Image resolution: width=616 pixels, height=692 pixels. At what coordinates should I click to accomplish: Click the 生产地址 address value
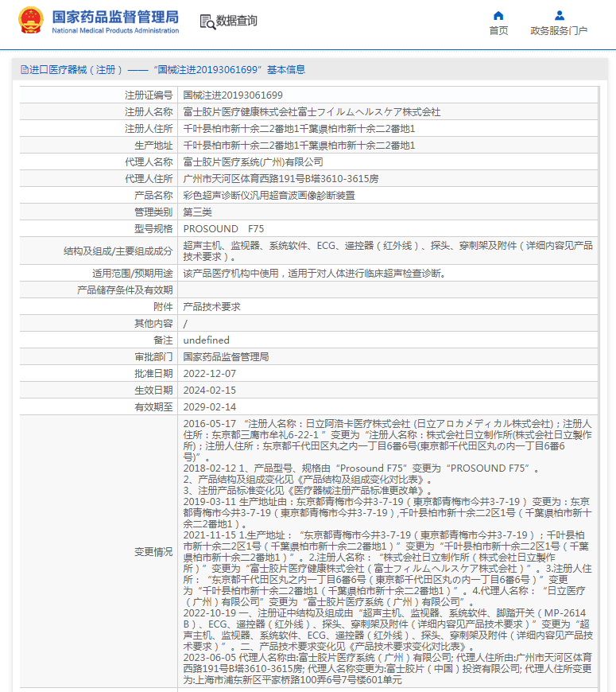point(299,146)
